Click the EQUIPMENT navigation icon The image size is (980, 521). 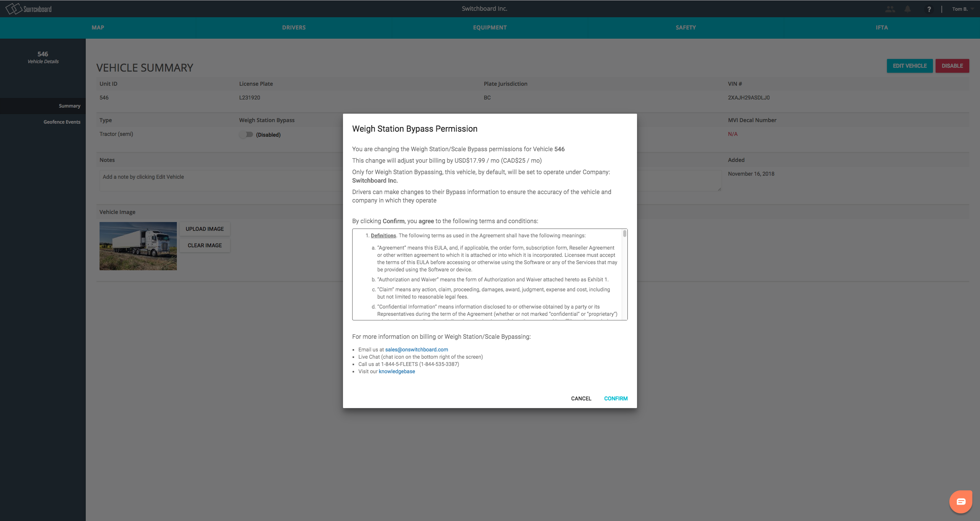(489, 28)
